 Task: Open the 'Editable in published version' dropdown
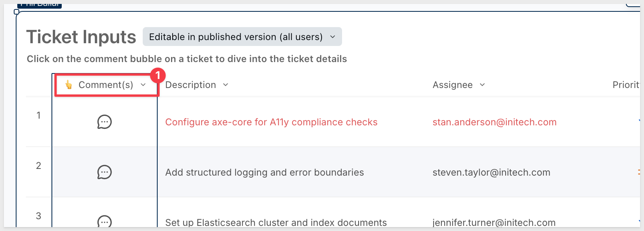tap(242, 37)
